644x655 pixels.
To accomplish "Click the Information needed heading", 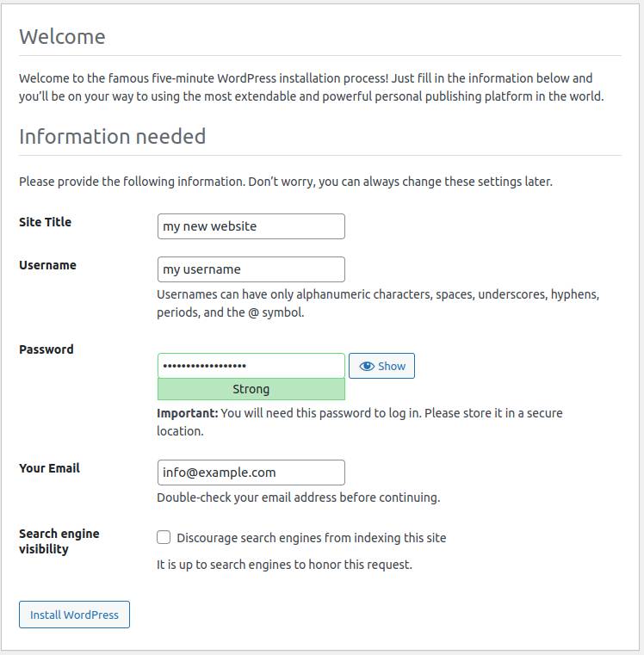I will (x=113, y=136).
